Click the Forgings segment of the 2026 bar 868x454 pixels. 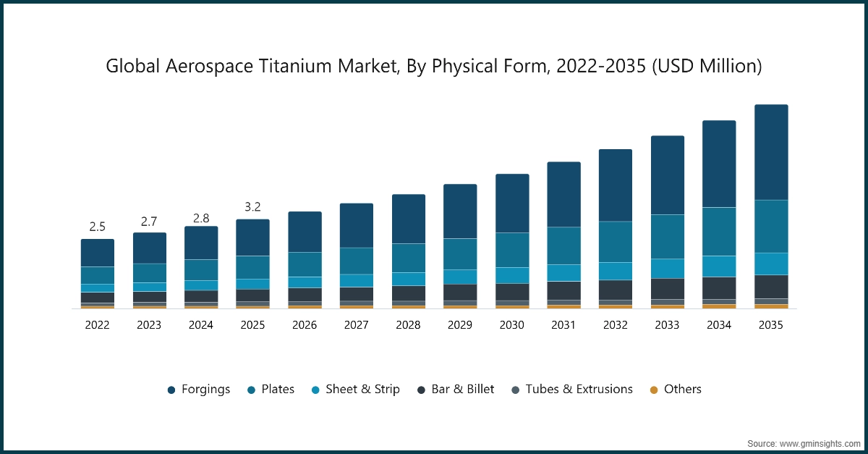[x=305, y=232]
